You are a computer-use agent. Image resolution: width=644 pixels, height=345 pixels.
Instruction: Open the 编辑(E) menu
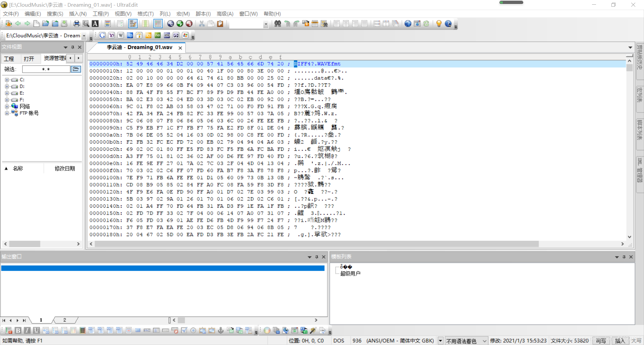click(33, 14)
